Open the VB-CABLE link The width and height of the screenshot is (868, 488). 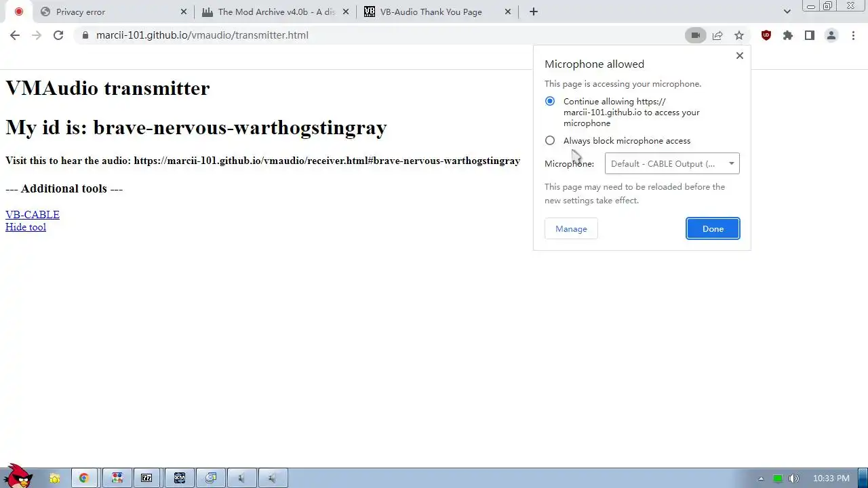click(x=33, y=214)
